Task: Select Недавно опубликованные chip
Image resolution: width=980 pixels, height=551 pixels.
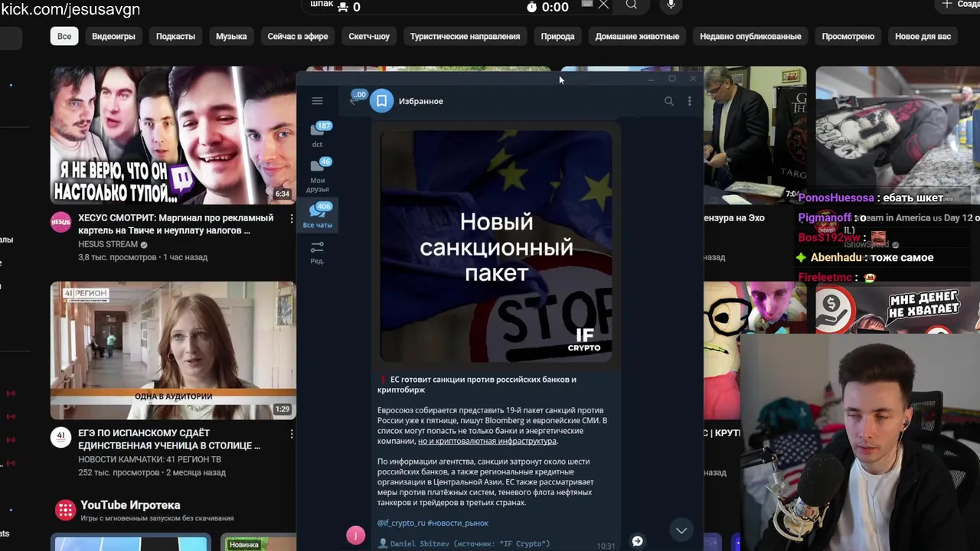Action: 750,36
